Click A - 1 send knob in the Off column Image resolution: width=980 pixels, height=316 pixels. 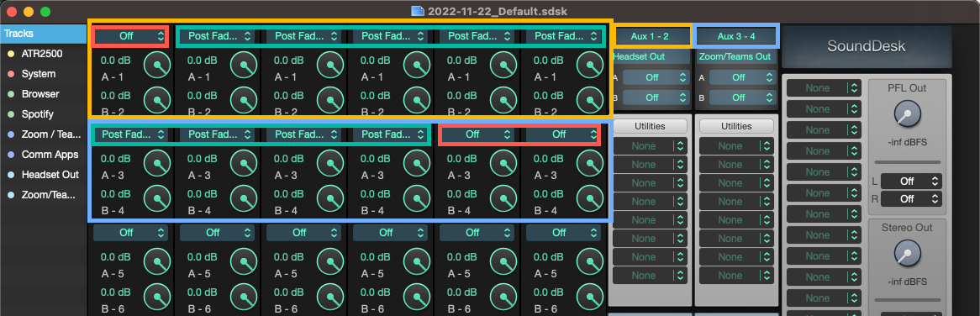click(157, 65)
